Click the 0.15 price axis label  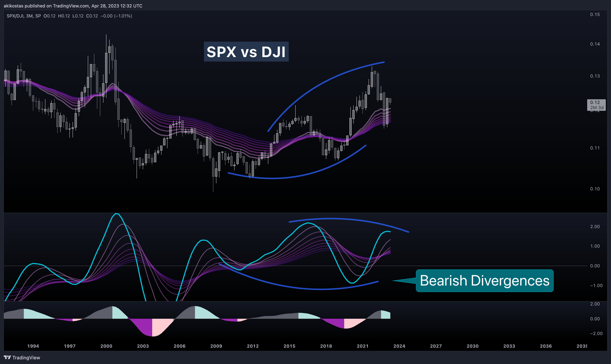coord(595,15)
